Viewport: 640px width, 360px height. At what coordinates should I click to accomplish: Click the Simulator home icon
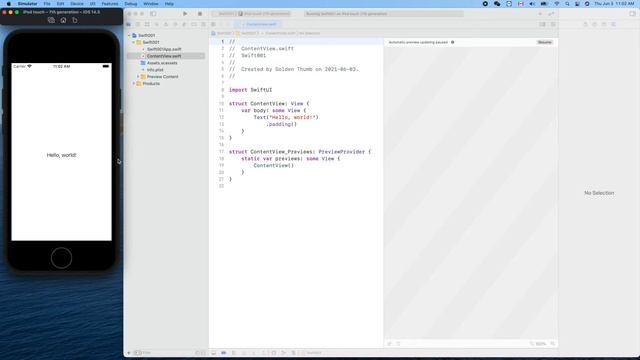tap(63, 20)
